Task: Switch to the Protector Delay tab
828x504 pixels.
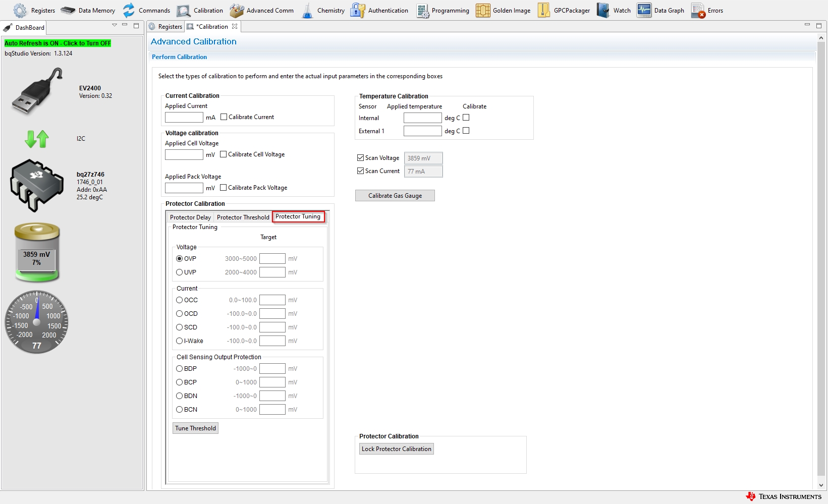Action: pos(190,217)
